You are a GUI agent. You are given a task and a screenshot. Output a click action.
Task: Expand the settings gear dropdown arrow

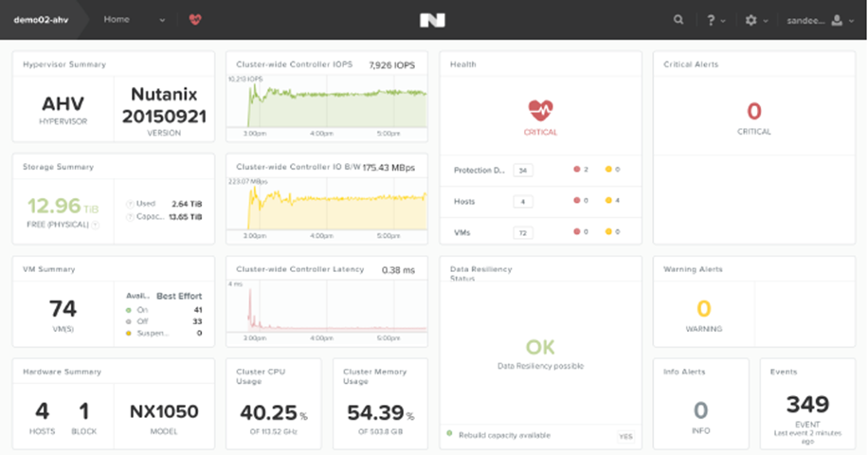[766, 20]
